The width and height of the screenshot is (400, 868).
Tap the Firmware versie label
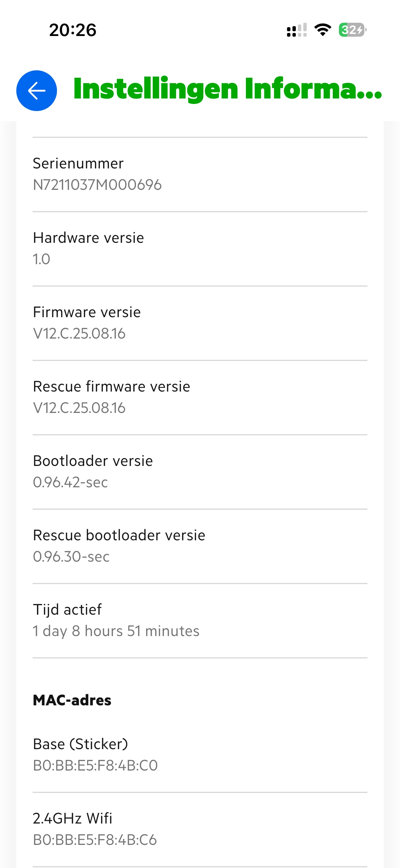87,312
